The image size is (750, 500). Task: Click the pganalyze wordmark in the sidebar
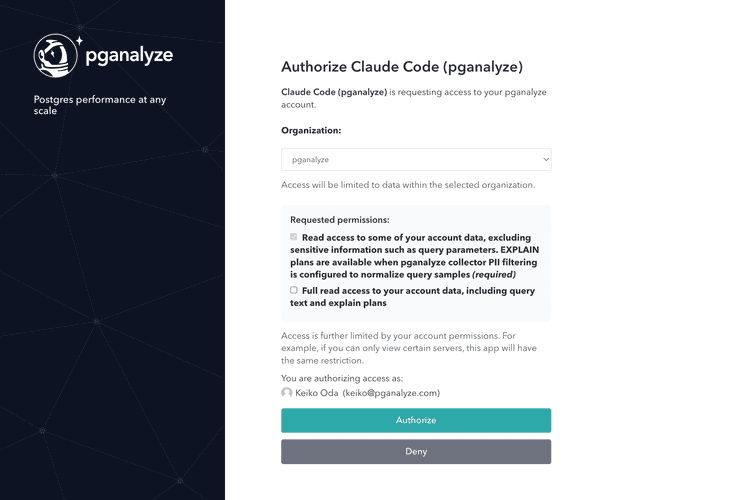(129, 56)
